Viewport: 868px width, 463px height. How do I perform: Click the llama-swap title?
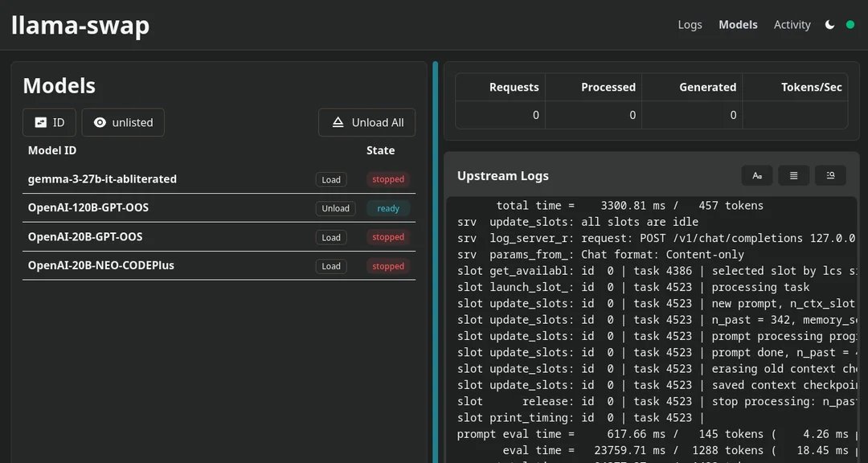click(80, 26)
